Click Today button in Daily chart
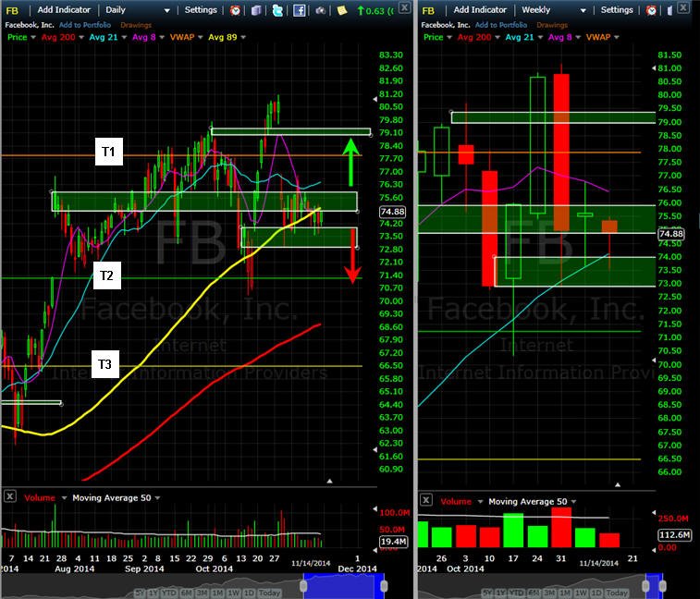700x599 pixels. pos(270,593)
